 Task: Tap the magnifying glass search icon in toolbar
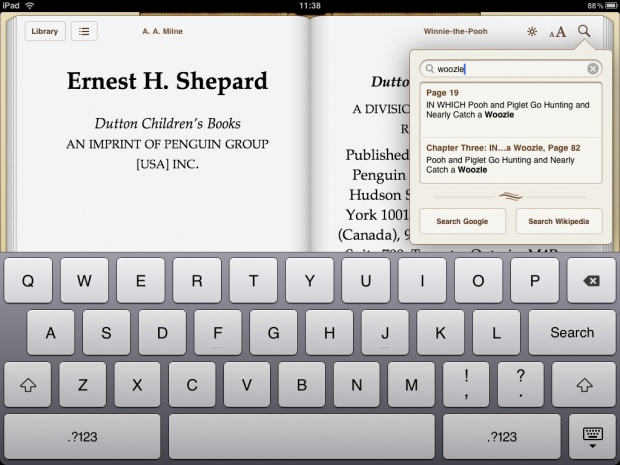tap(584, 31)
